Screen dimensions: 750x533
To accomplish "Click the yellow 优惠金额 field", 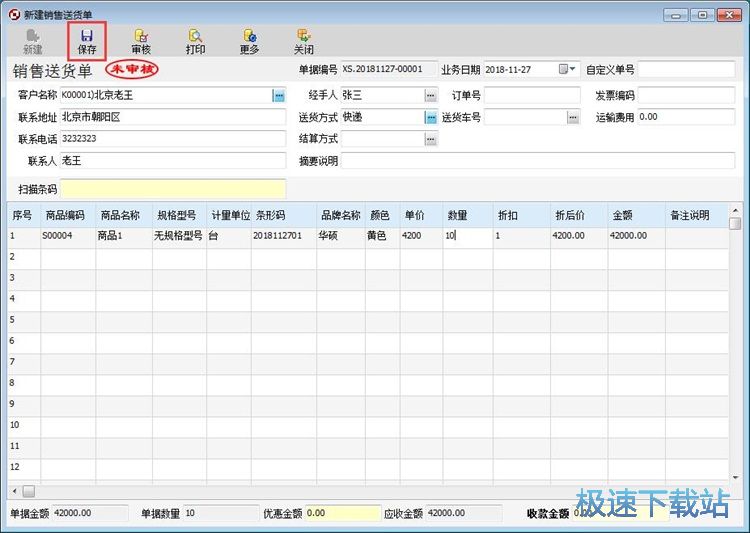I will coord(342,513).
